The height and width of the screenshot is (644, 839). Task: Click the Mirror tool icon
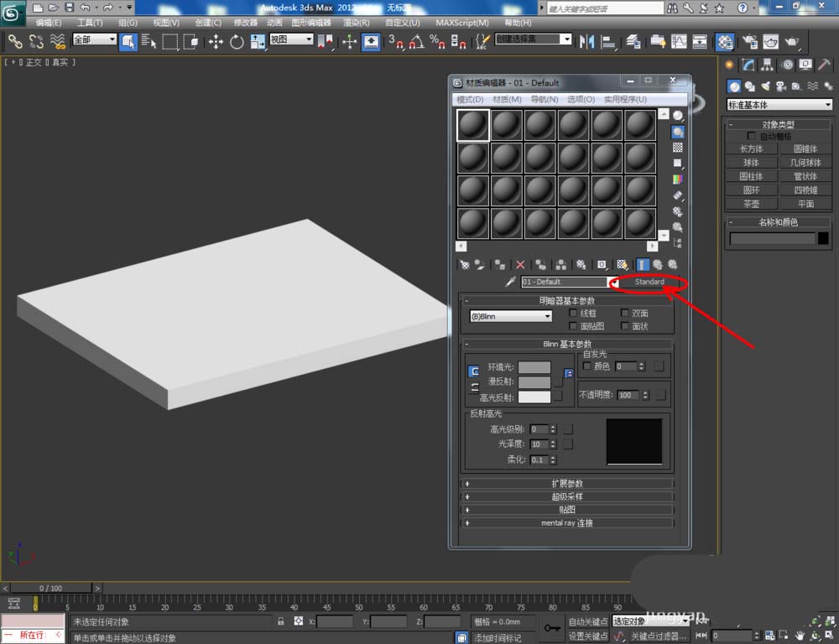[587, 41]
